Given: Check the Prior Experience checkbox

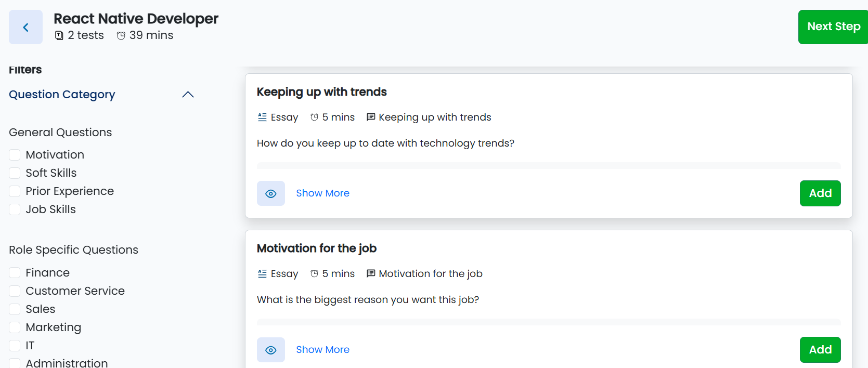Looking at the screenshot, I should click(15, 191).
